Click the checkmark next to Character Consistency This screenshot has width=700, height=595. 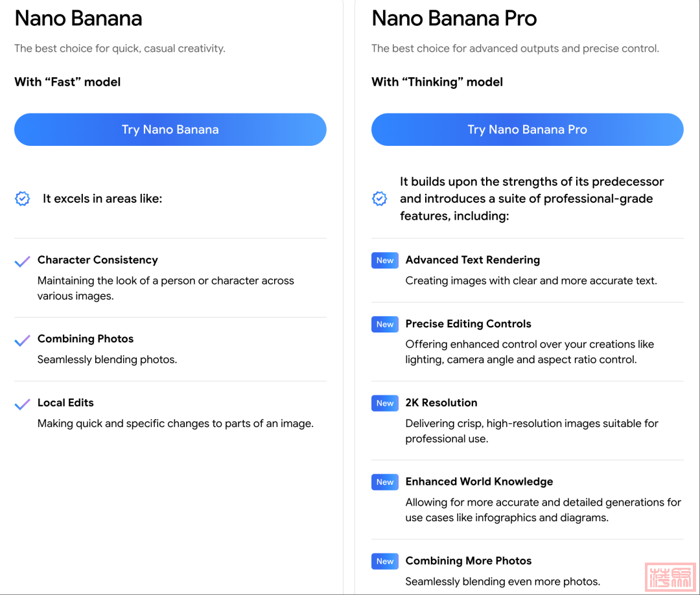(x=23, y=261)
